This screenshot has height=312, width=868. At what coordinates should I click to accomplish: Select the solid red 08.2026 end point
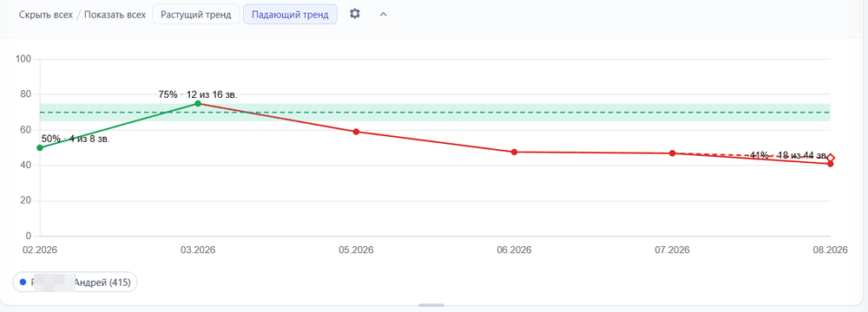tap(831, 164)
